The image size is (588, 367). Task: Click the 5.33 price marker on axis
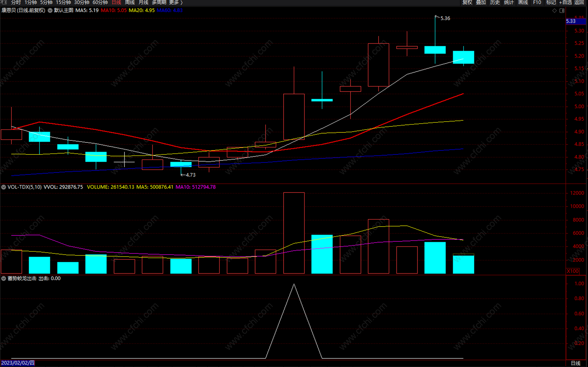[x=577, y=21]
